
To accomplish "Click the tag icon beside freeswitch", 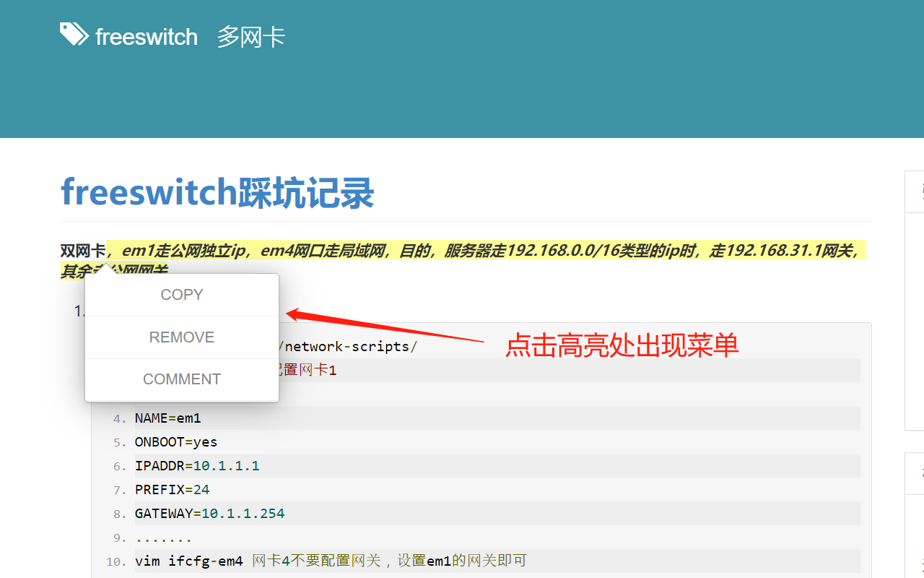I will (74, 34).
